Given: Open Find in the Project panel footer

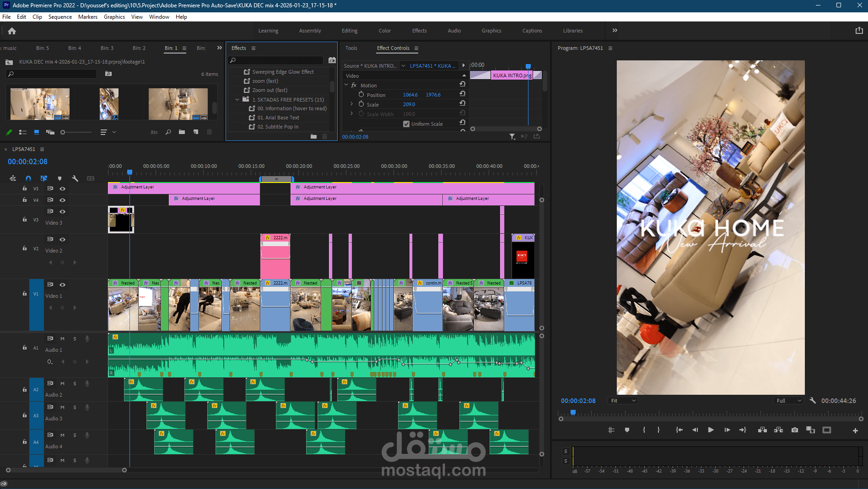Looking at the screenshot, I should (168, 132).
